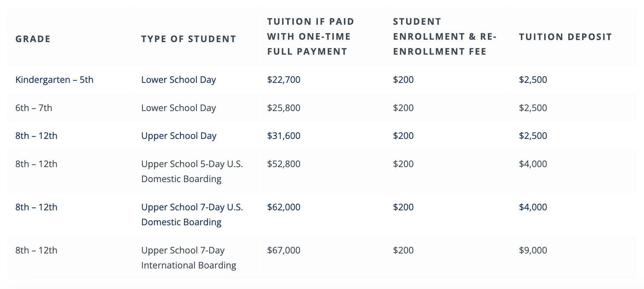Image resolution: width=644 pixels, height=289 pixels.
Task: Select Upper School 7-Day International Boarding
Action: 188,258
